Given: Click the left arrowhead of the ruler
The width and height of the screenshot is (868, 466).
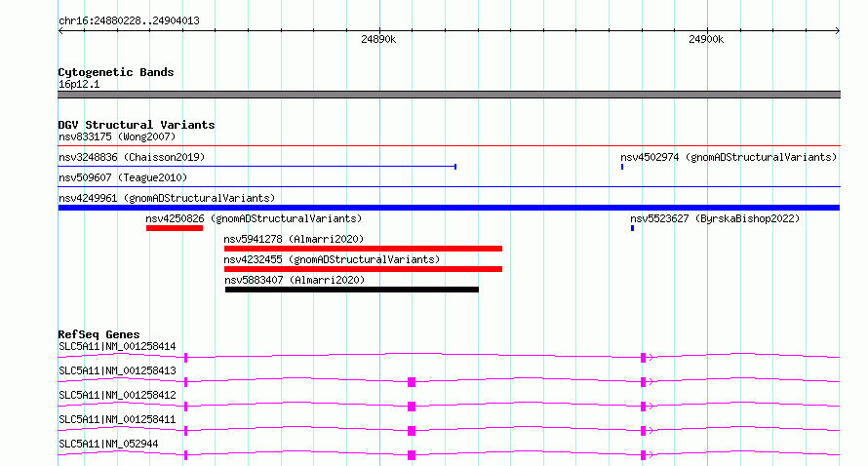Looking at the screenshot, I should (60, 31).
